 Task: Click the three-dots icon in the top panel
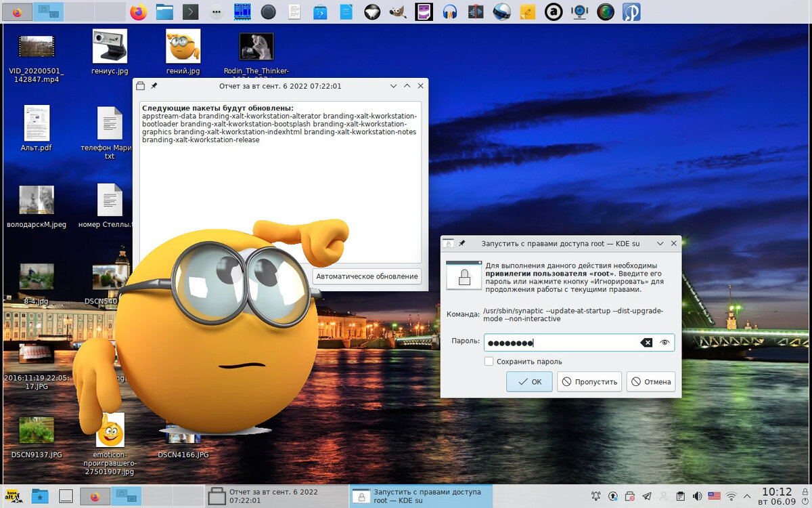[x=217, y=12]
